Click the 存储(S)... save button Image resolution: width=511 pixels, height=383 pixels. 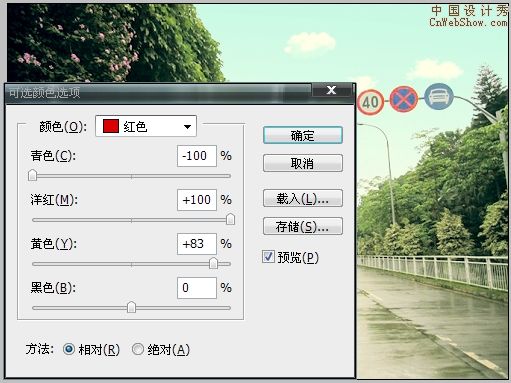(x=303, y=226)
